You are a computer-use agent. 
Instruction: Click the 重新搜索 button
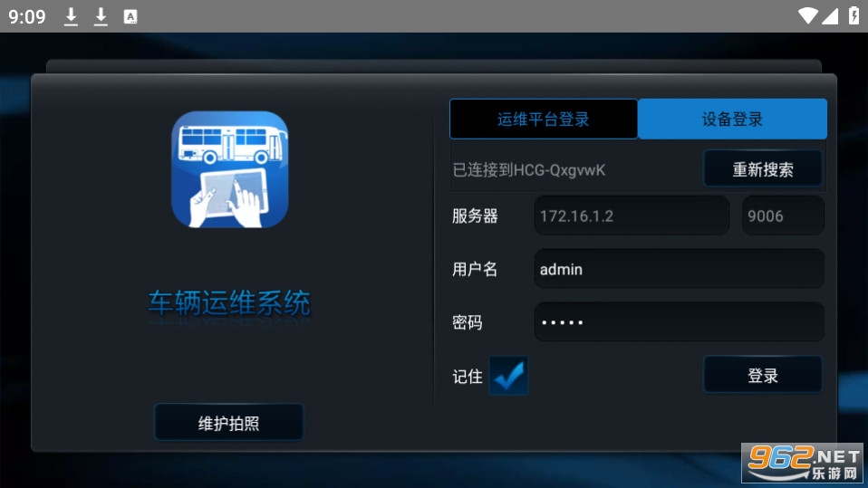pyautogui.click(x=763, y=168)
